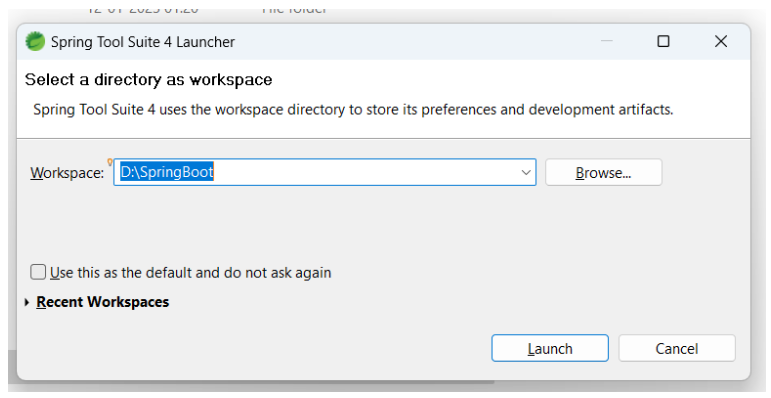Click the Launch button
The height and width of the screenshot is (398, 771).
tap(550, 348)
